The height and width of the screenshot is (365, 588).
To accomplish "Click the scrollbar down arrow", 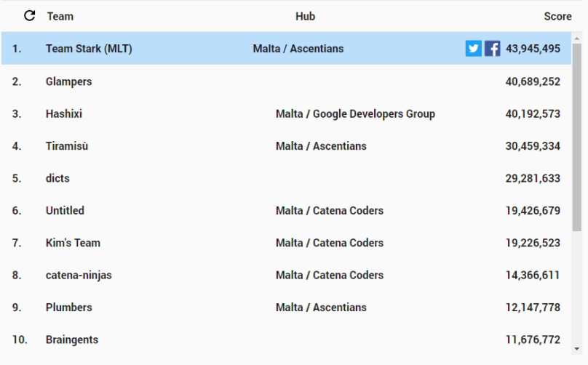I will pyautogui.click(x=577, y=348).
